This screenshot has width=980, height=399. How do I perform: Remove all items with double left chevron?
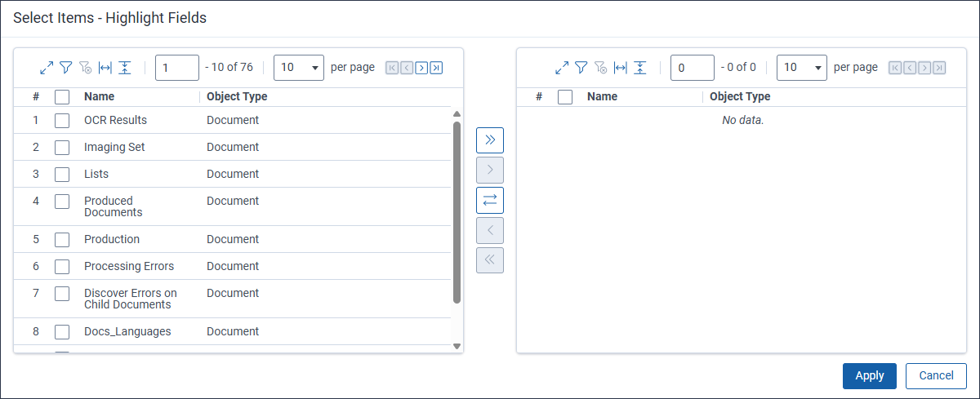(x=490, y=260)
